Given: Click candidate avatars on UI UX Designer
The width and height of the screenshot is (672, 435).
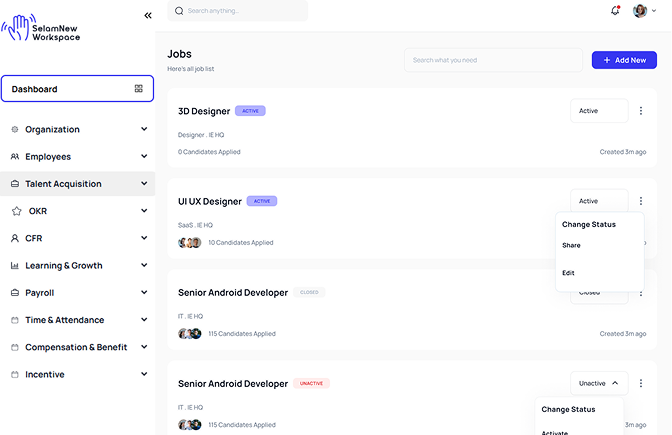Looking at the screenshot, I should 190,243.
